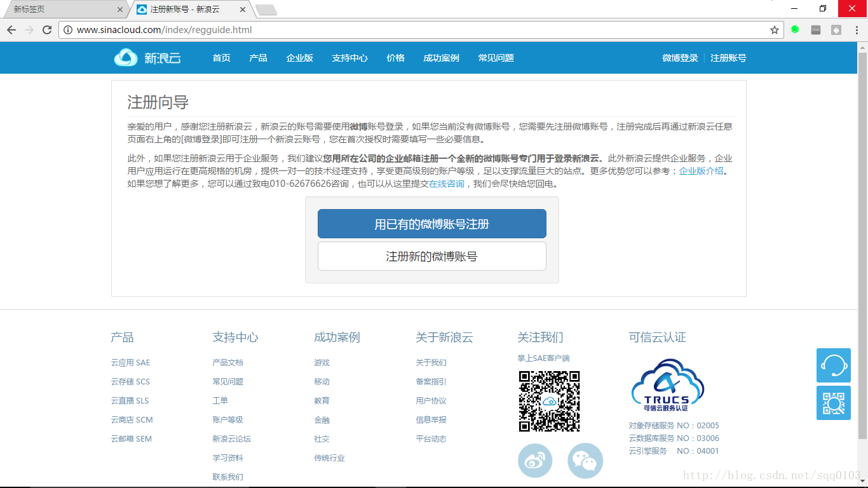This screenshot has height=488, width=868.
Task: Close the 新标签页 tab
Action: coord(121,10)
